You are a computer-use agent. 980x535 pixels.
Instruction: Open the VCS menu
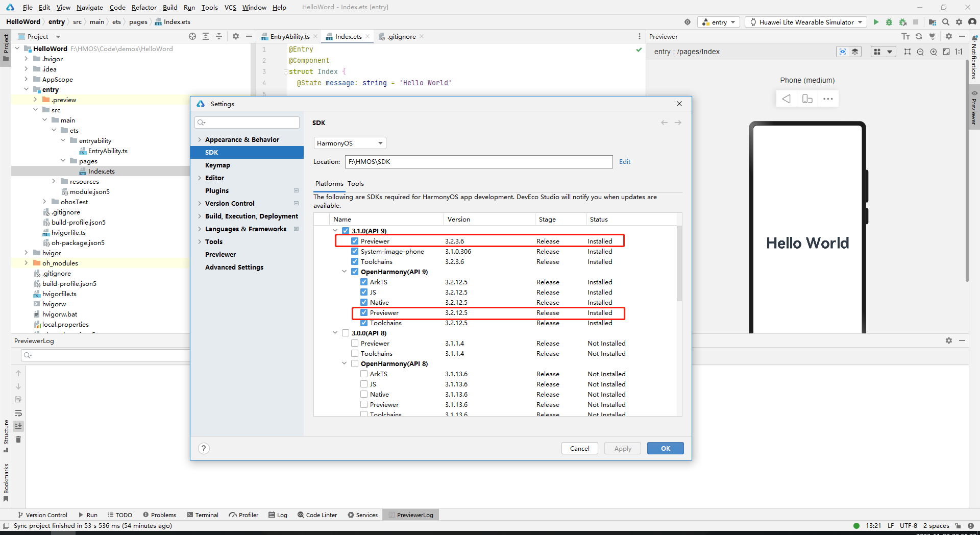coord(230,7)
